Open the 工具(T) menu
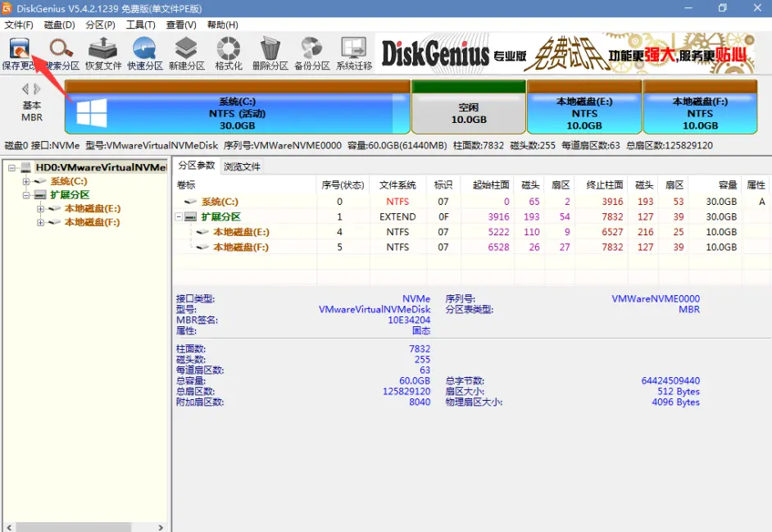This screenshot has width=772, height=532. click(141, 25)
